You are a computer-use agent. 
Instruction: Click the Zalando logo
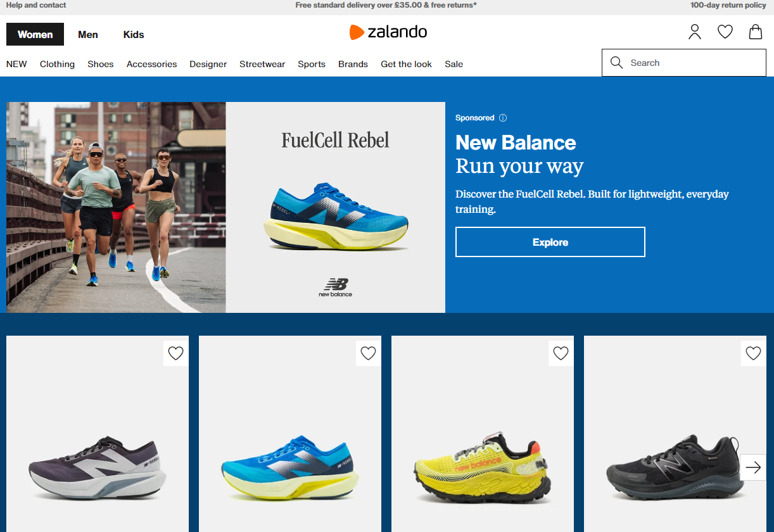pyautogui.click(x=388, y=32)
